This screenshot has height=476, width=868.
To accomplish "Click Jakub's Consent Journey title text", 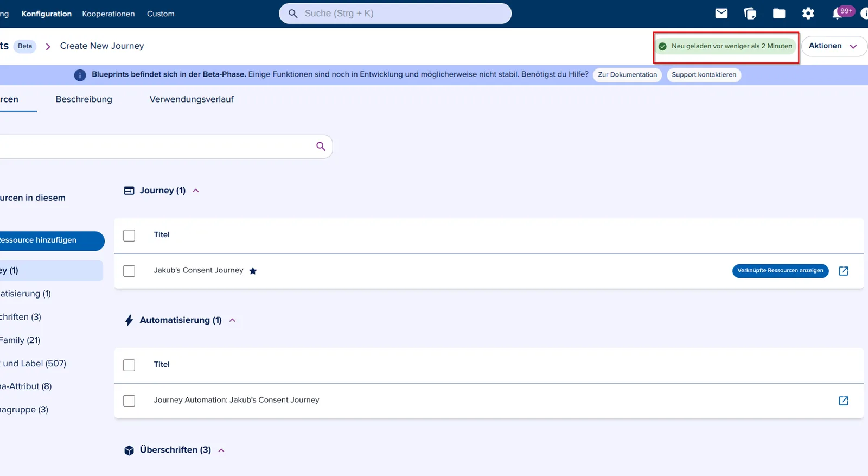I will [199, 270].
